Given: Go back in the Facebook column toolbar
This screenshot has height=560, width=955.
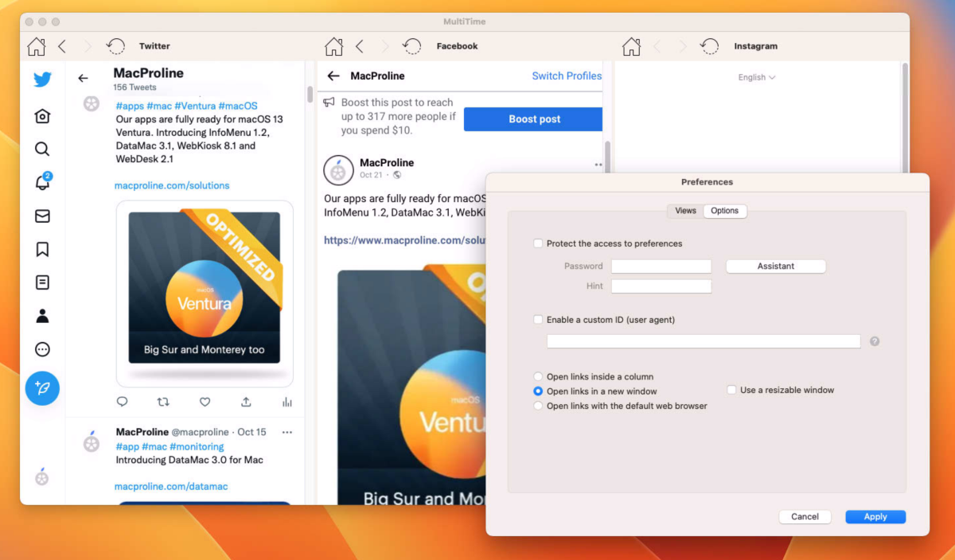Looking at the screenshot, I should coord(360,46).
